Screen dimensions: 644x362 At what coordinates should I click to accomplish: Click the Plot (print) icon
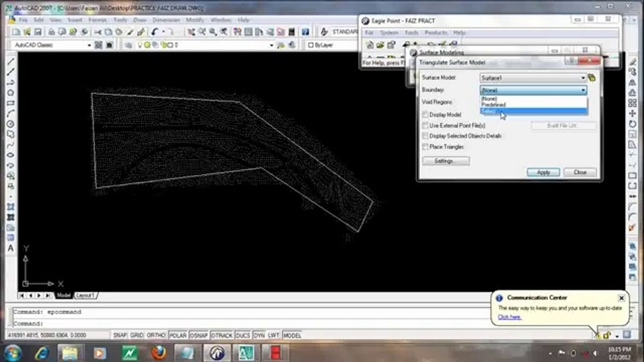pyautogui.click(x=51, y=32)
